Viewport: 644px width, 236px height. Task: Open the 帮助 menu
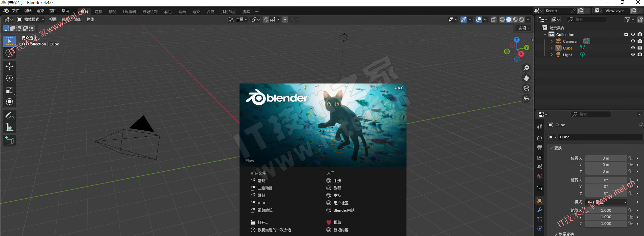pyautogui.click(x=65, y=11)
